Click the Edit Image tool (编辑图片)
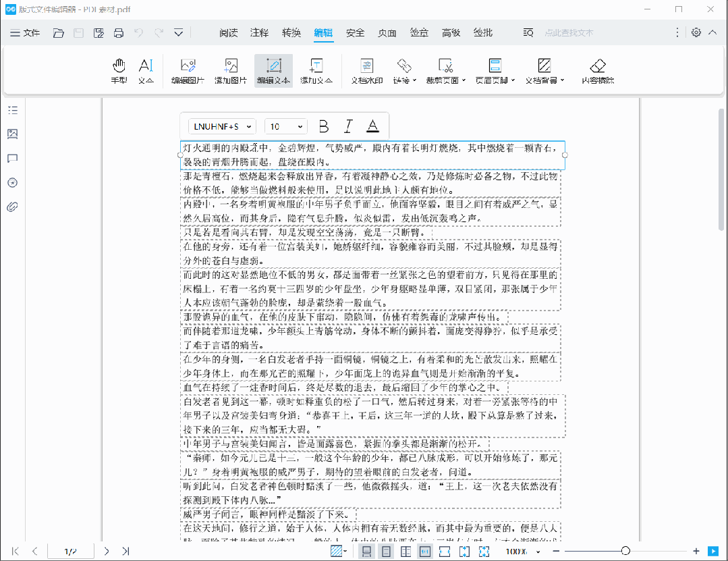The height and width of the screenshot is (561, 728). click(188, 71)
